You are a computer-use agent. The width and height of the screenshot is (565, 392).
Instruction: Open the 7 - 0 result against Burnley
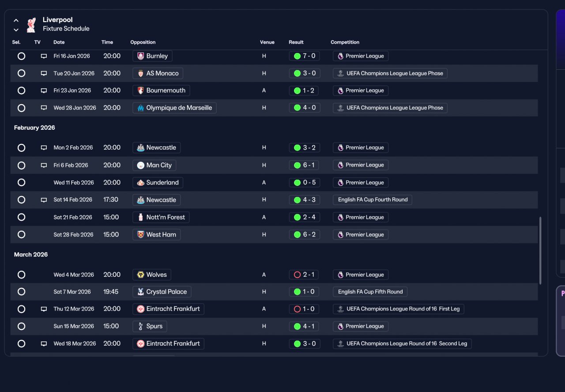coord(305,56)
